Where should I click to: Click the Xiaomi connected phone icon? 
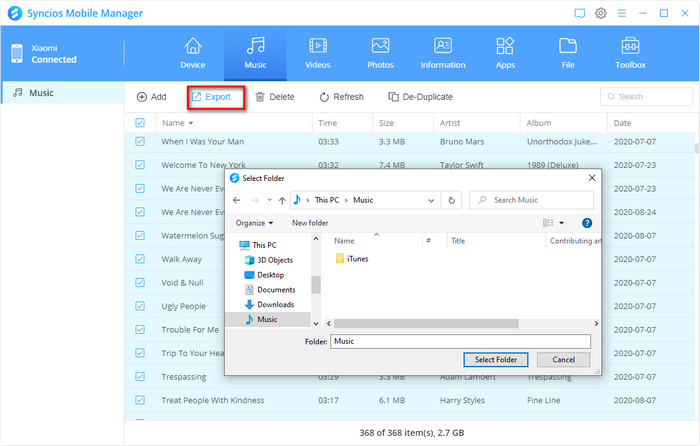coord(17,54)
